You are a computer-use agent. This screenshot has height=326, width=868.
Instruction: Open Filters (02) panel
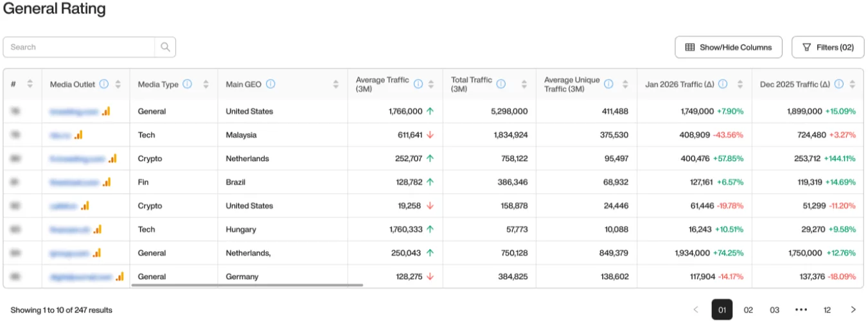pyautogui.click(x=828, y=47)
